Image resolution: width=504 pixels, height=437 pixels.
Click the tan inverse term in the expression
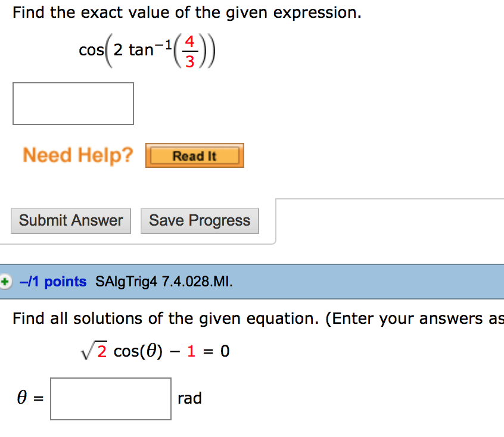142,48
